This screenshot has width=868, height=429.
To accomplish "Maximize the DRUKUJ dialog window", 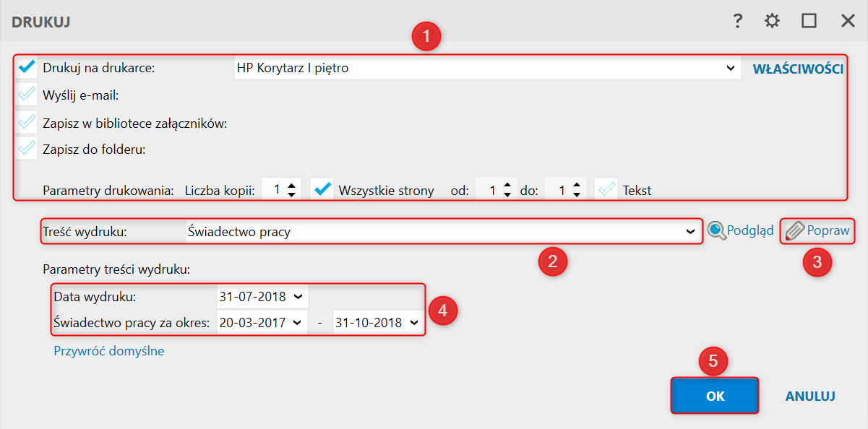I will coord(809,21).
